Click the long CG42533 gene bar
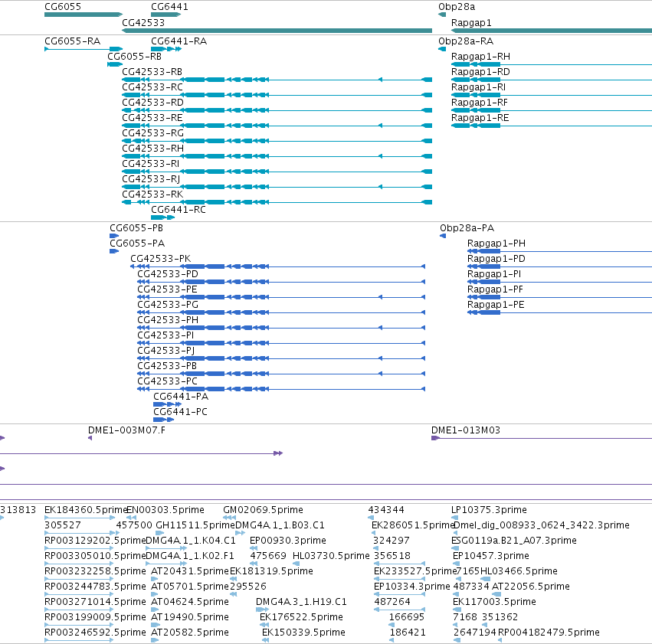The width and height of the screenshot is (652, 644). 277,31
